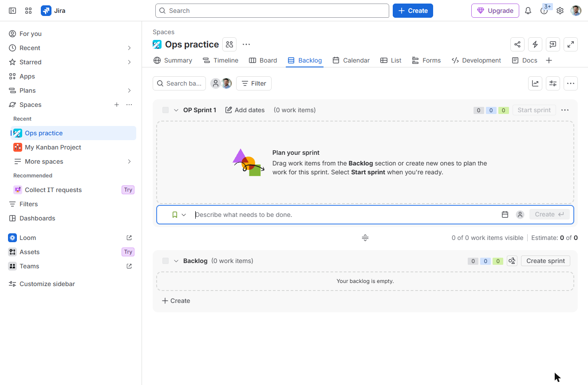
Task: Click the team members icon beside Ops practice
Action: click(x=229, y=44)
